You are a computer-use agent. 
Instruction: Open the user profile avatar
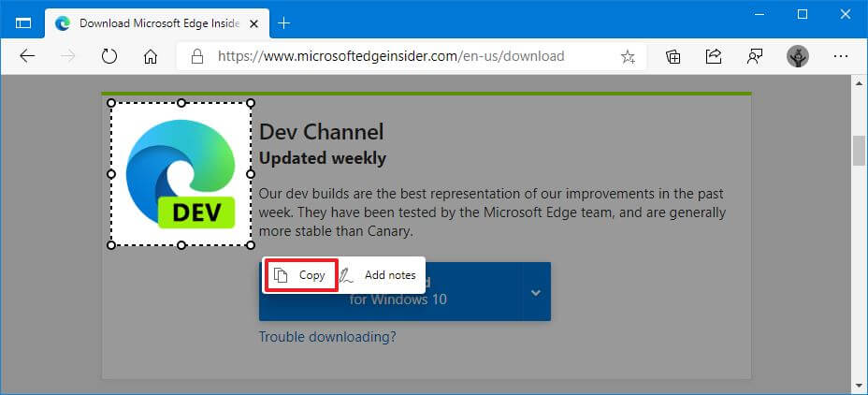tap(797, 56)
